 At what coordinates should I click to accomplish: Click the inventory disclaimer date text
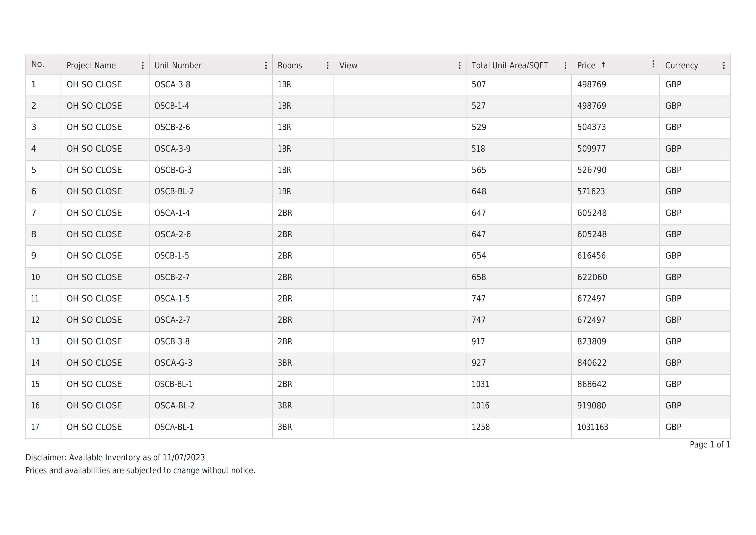[x=115, y=458]
